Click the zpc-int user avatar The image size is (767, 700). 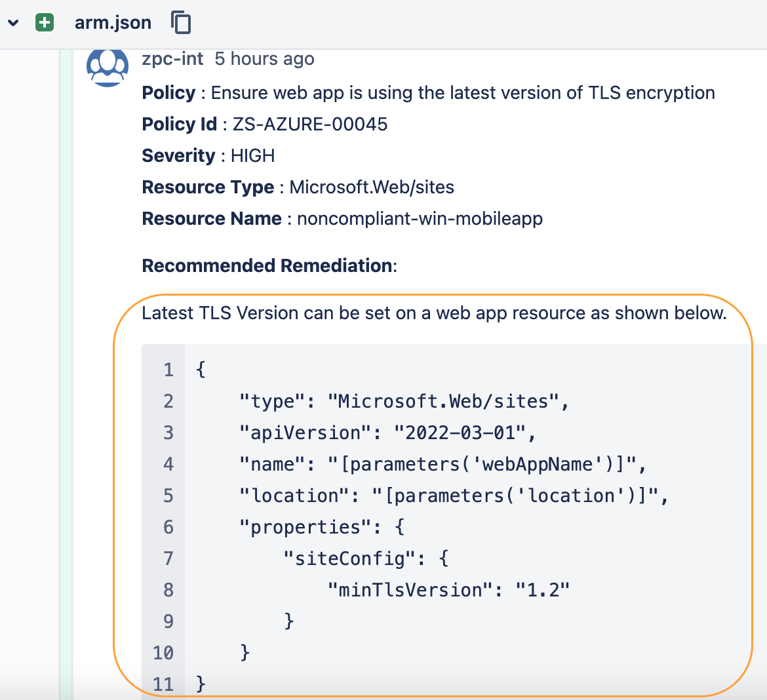pyautogui.click(x=108, y=66)
